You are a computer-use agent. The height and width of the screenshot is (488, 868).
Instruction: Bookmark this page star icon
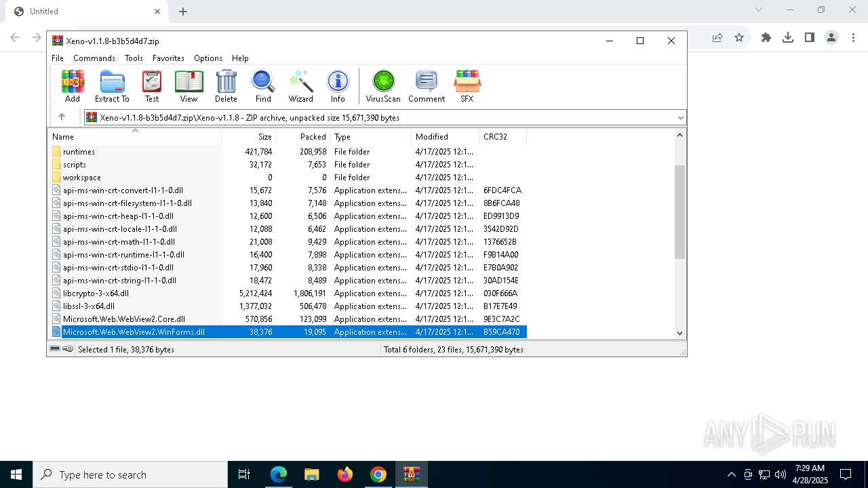click(x=739, y=38)
